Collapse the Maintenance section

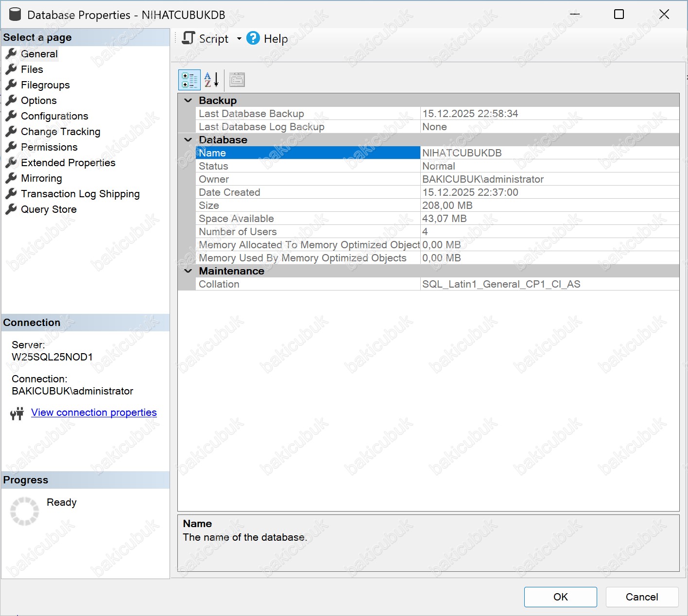pyautogui.click(x=189, y=271)
